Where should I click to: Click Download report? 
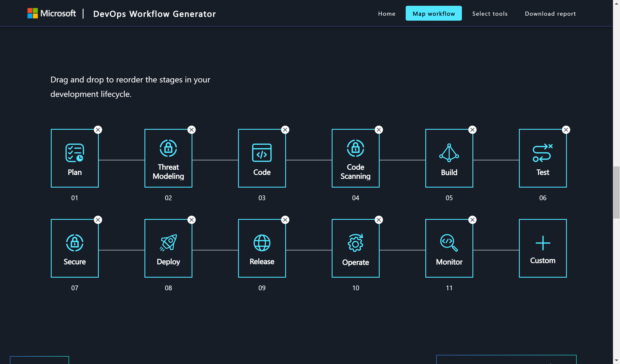coord(550,13)
